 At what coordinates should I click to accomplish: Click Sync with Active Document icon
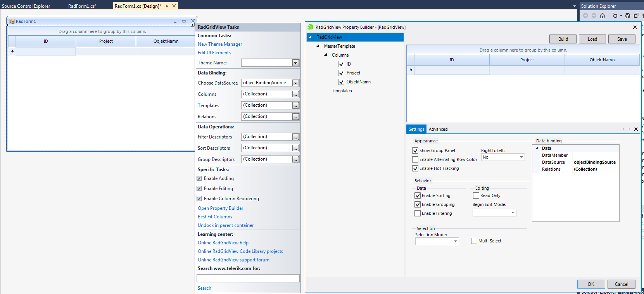pos(628,16)
